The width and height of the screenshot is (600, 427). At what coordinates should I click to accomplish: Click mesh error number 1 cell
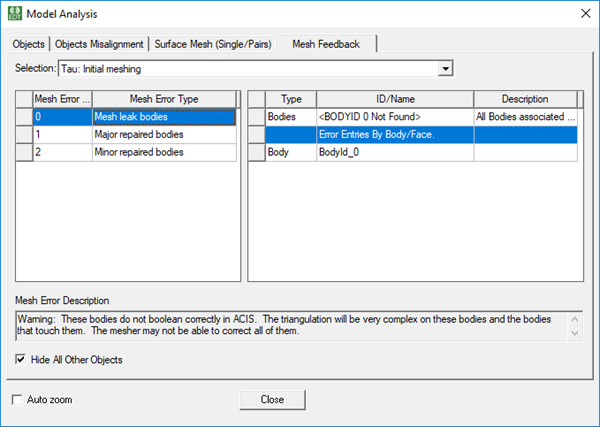click(63, 134)
